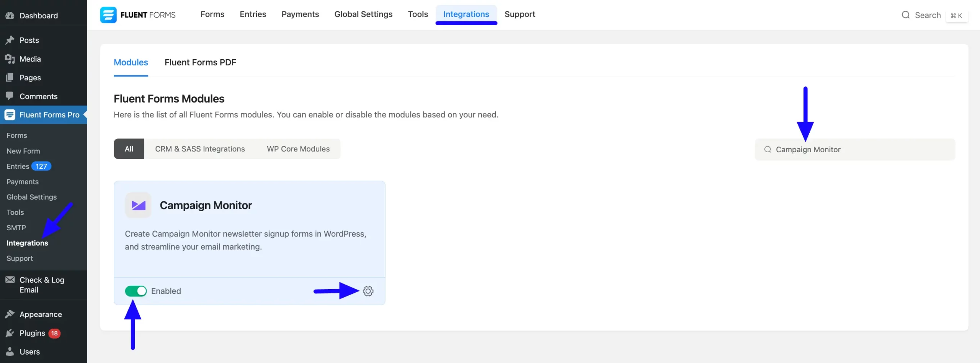
Task: Open Payments in sidebar submenu
Action: pyautogui.click(x=23, y=182)
